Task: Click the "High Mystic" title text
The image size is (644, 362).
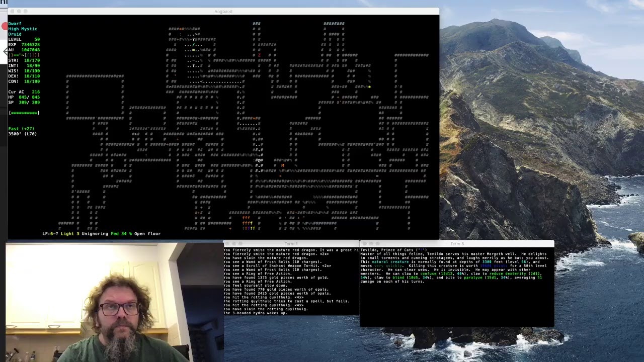Action: (x=23, y=29)
